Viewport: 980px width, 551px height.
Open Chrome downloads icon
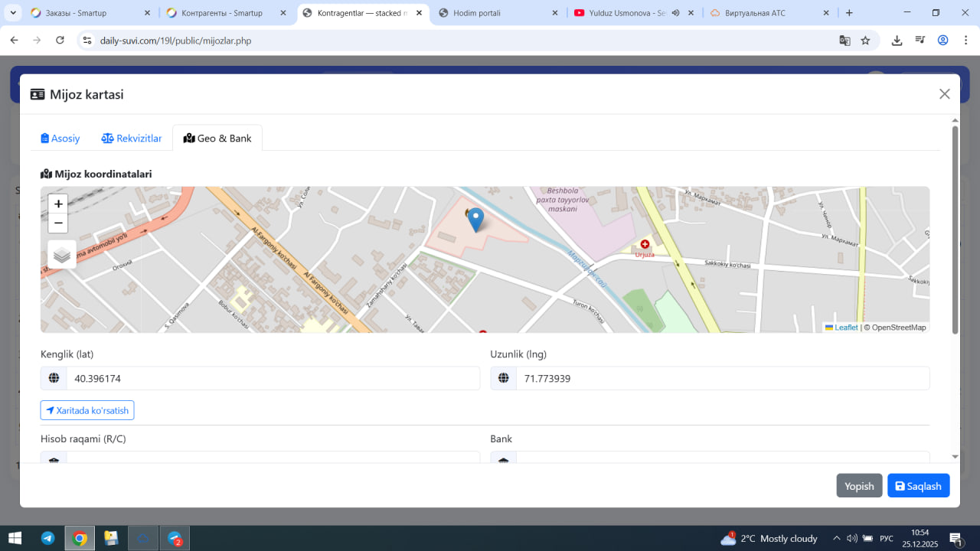pyautogui.click(x=897, y=41)
